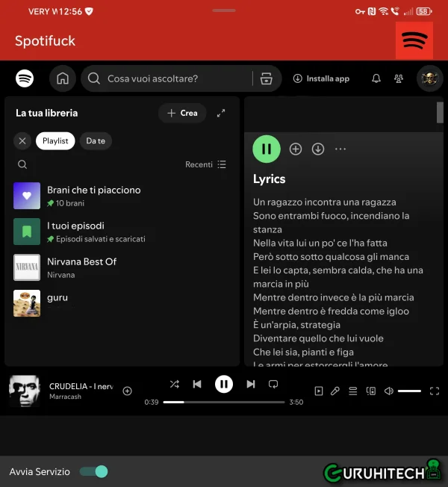Toggle the Playlist filter chip

click(55, 141)
